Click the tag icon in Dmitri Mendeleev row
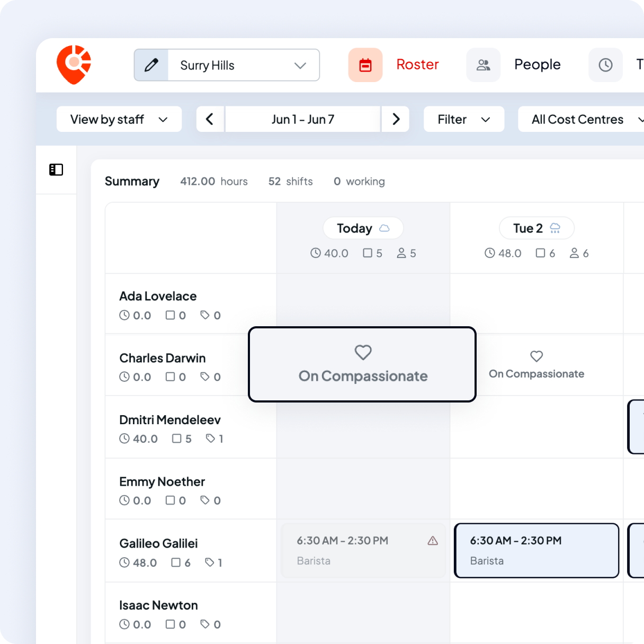The image size is (644, 644). [x=210, y=439]
